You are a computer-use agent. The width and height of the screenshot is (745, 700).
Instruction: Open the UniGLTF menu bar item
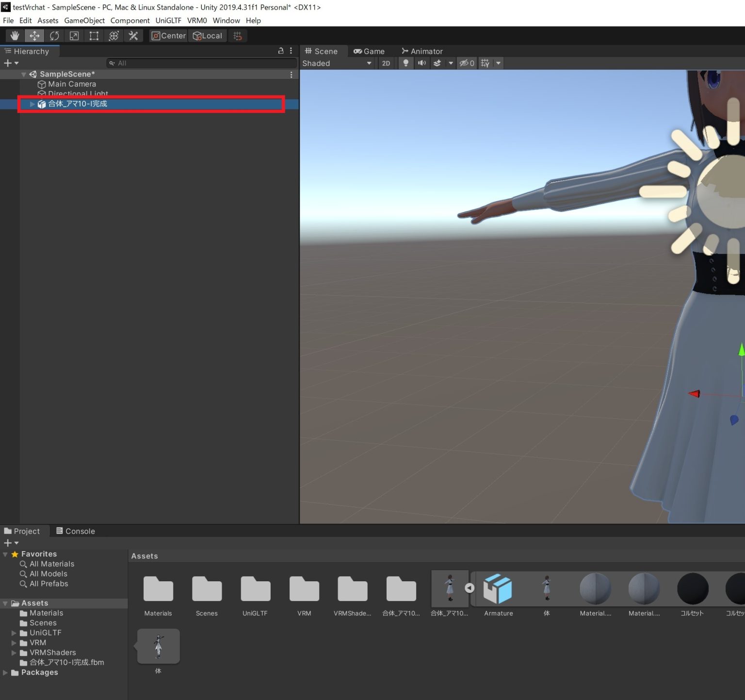click(168, 20)
